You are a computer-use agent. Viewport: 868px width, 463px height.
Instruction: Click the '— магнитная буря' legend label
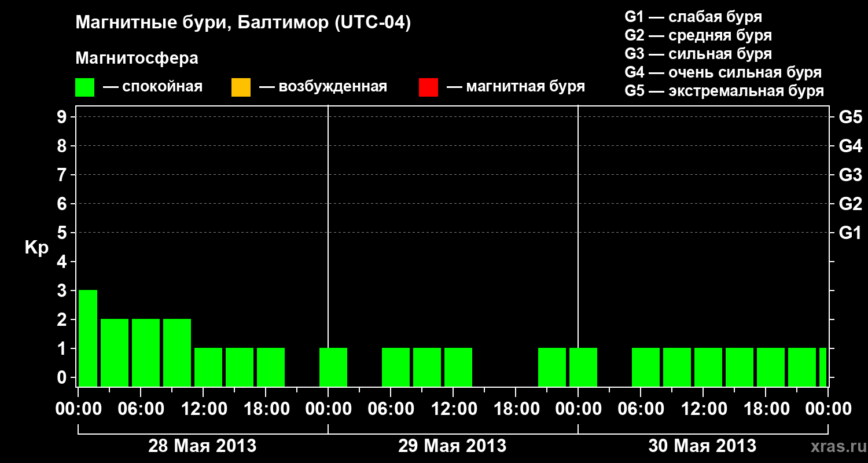(x=516, y=87)
